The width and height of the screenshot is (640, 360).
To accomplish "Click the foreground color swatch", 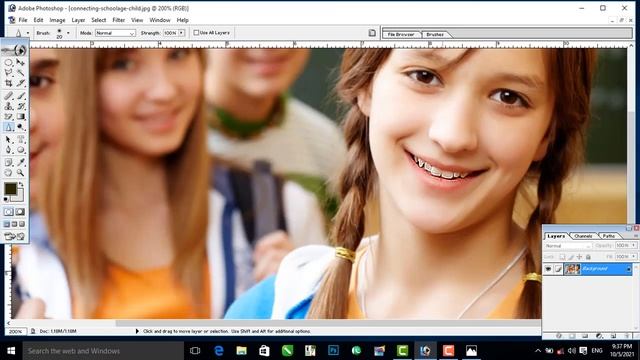I will click(x=10, y=189).
